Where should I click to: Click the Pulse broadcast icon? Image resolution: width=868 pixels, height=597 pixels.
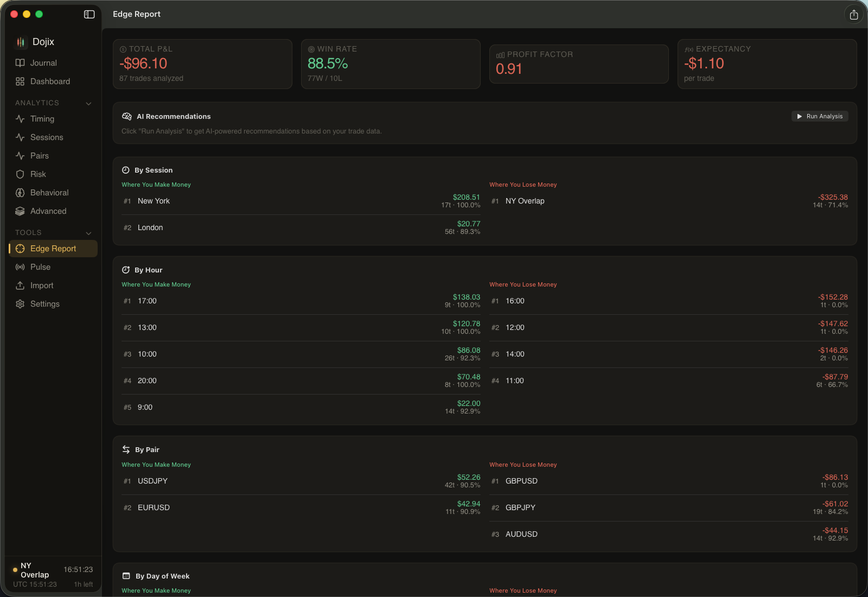[x=20, y=267]
